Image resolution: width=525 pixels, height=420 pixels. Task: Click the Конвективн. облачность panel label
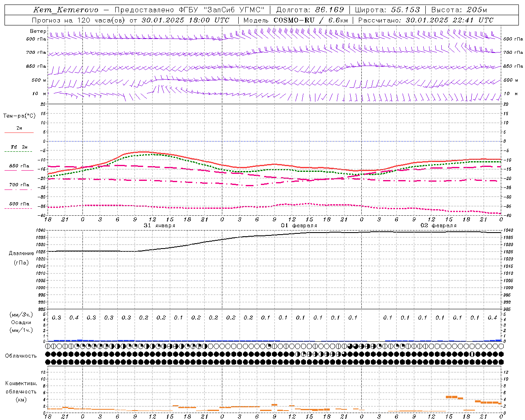21,388
